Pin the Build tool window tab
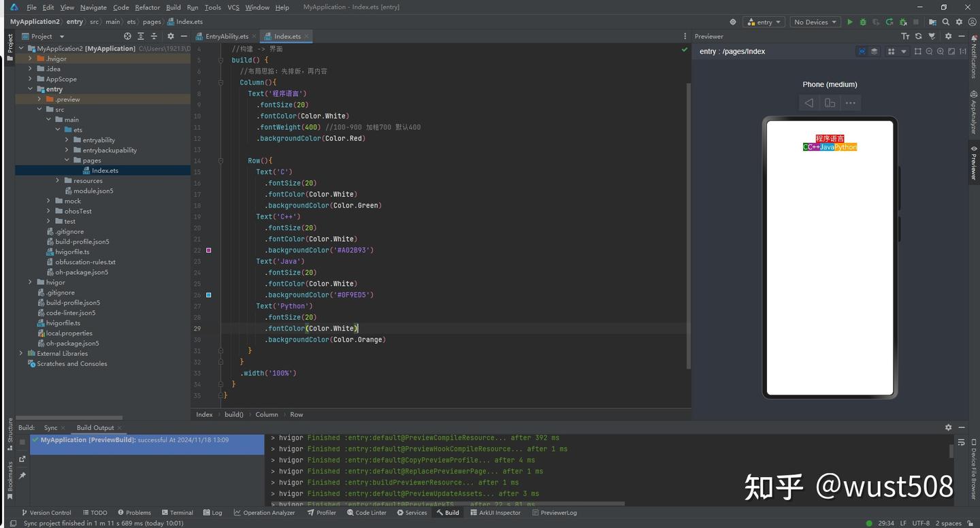 pyautogui.click(x=22, y=476)
